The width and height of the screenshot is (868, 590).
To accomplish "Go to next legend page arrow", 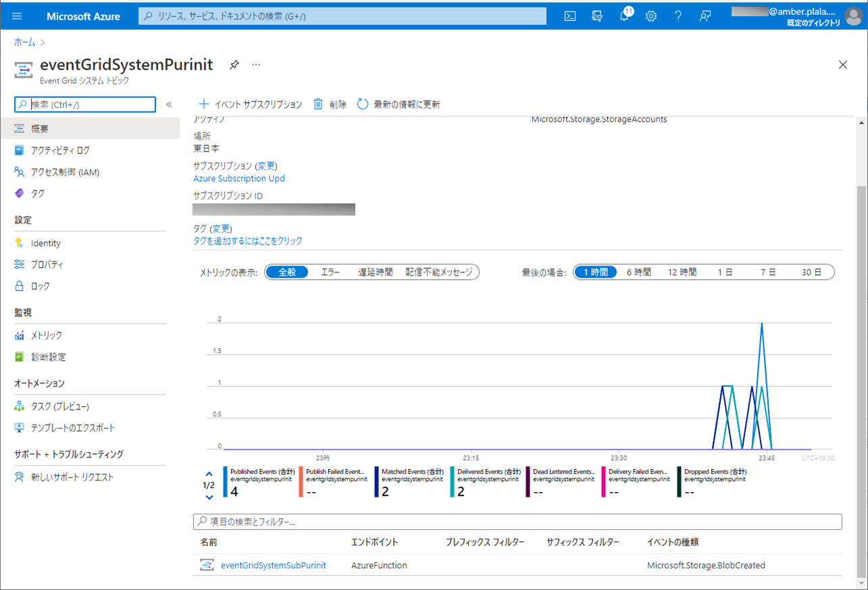I will pos(209,497).
